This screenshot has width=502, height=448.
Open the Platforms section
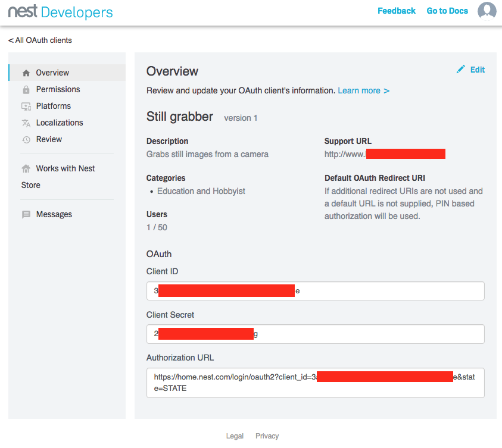[x=67, y=106]
